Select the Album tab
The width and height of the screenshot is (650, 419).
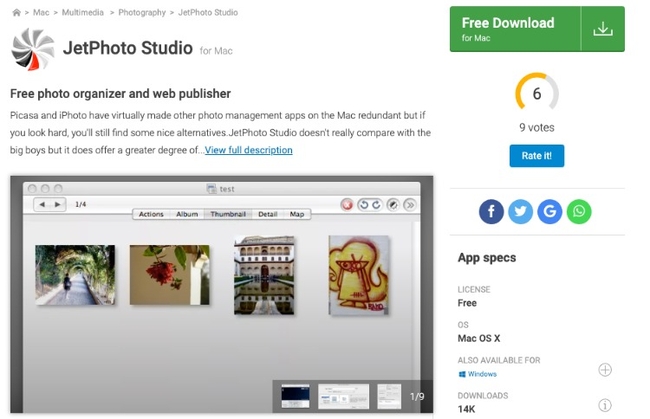click(x=187, y=214)
